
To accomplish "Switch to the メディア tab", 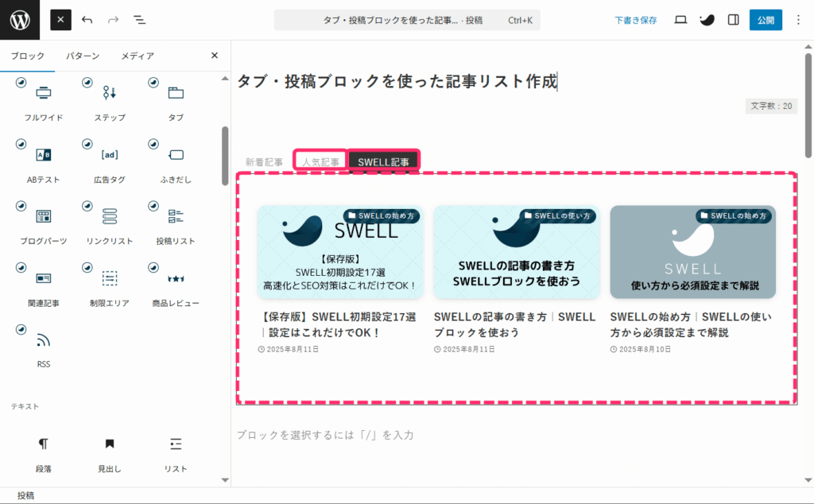I will [x=138, y=56].
